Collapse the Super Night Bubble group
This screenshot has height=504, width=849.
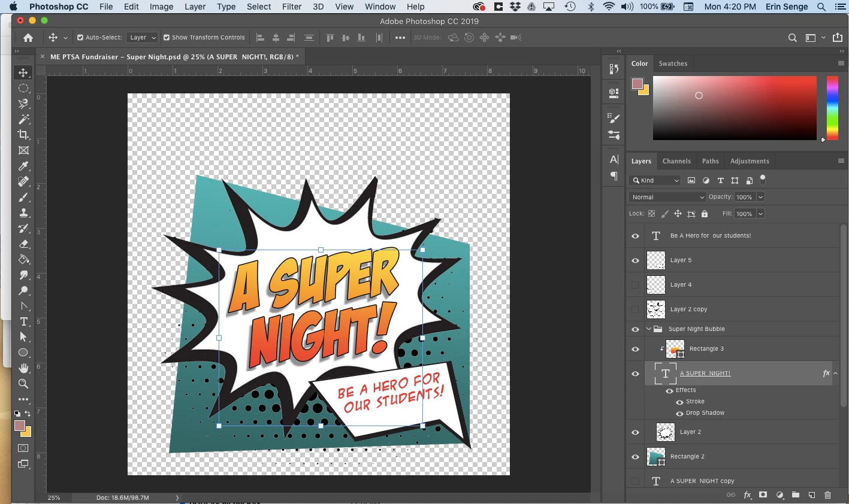[x=649, y=329]
